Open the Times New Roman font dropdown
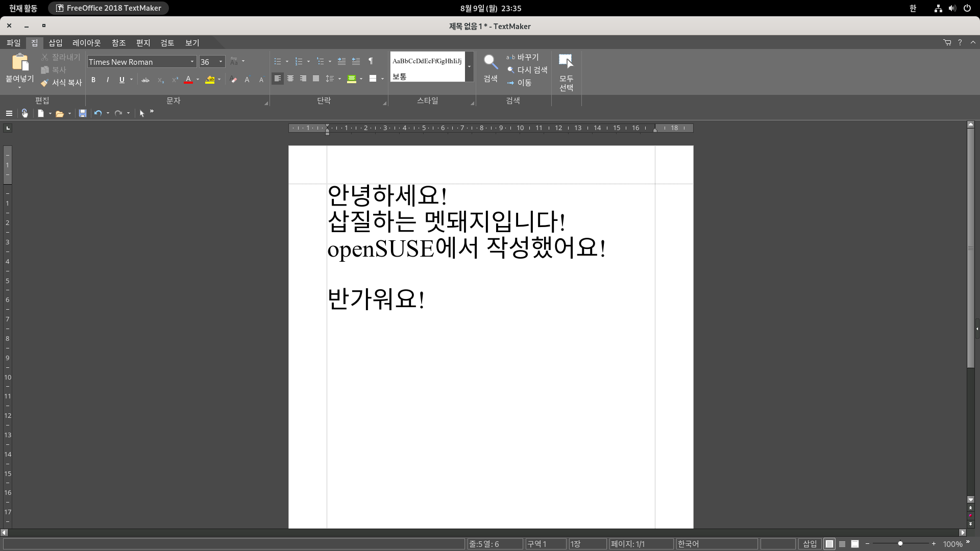This screenshot has width=980, height=551. tap(192, 62)
